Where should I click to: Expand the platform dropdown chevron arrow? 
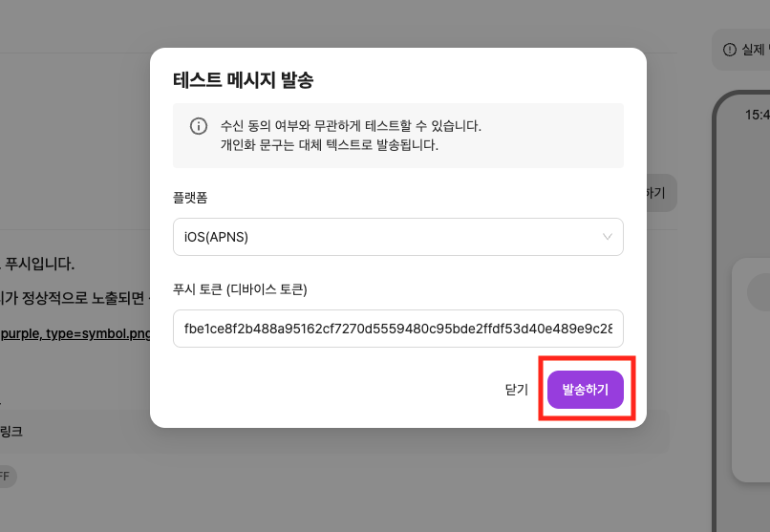click(x=608, y=238)
